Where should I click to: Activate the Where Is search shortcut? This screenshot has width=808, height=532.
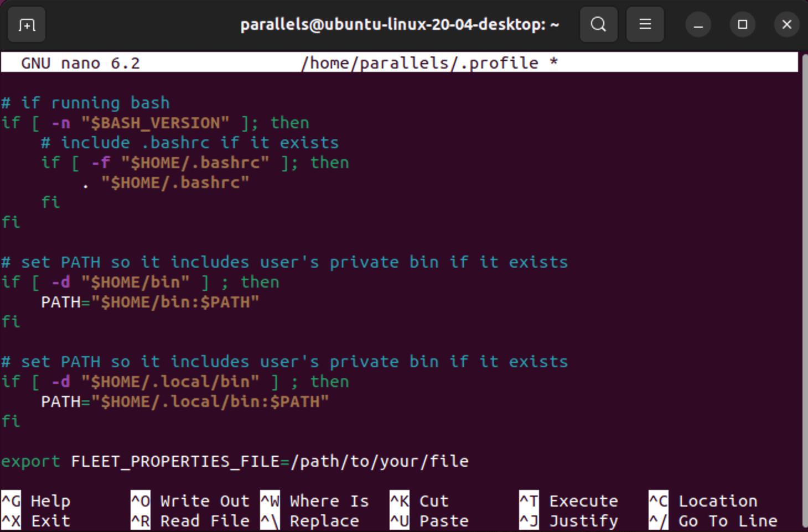point(315,500)
